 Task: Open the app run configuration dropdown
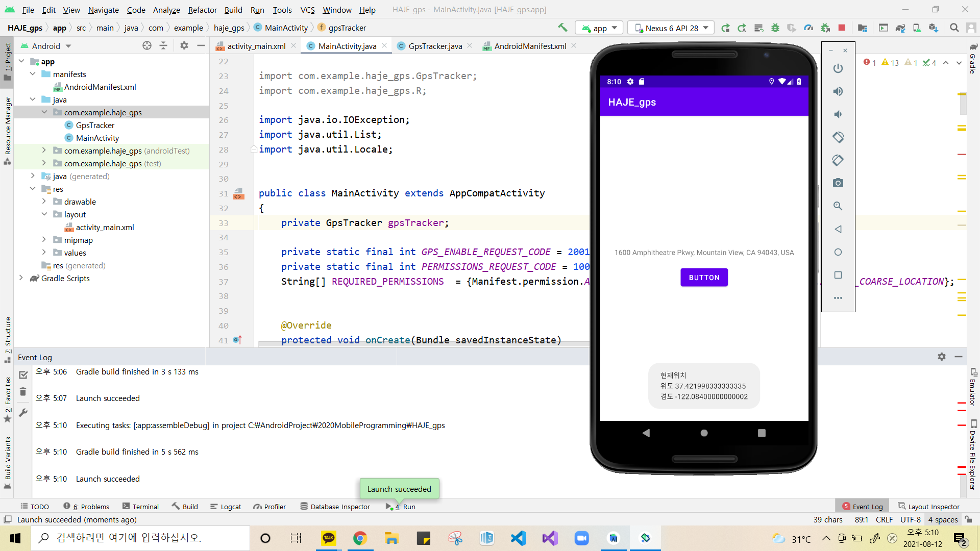[599, 28]
